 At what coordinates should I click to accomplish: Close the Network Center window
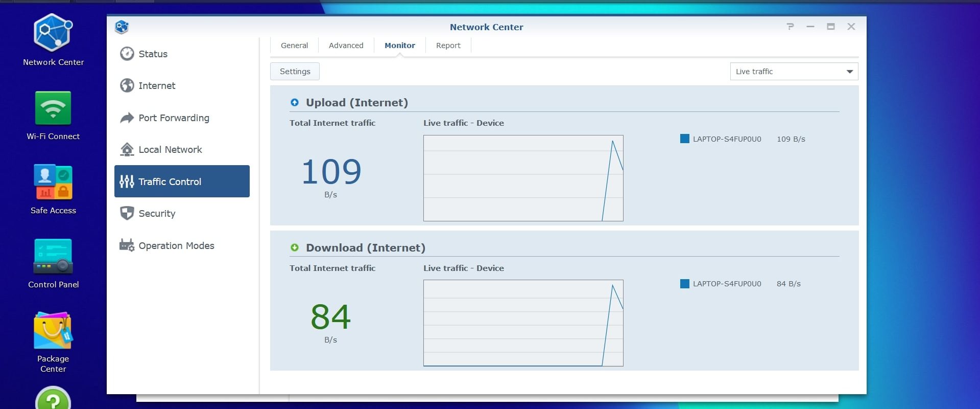[x=851, y=27]
